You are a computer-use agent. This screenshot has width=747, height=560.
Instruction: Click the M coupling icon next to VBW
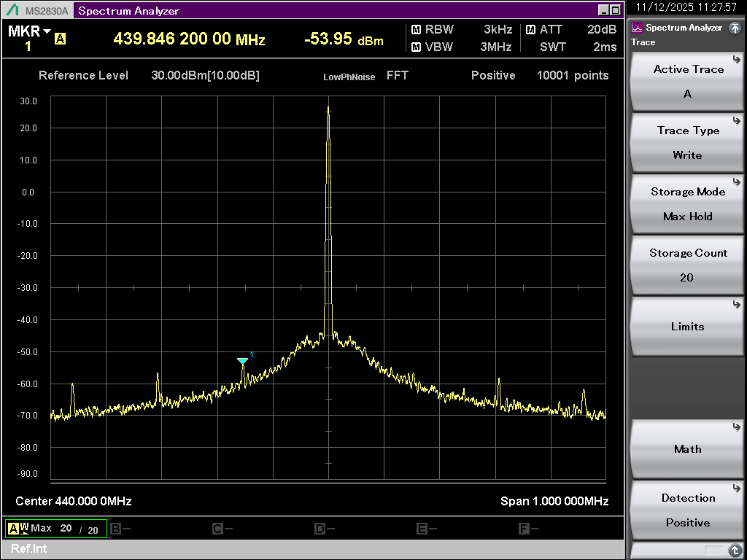coord(417,47)
